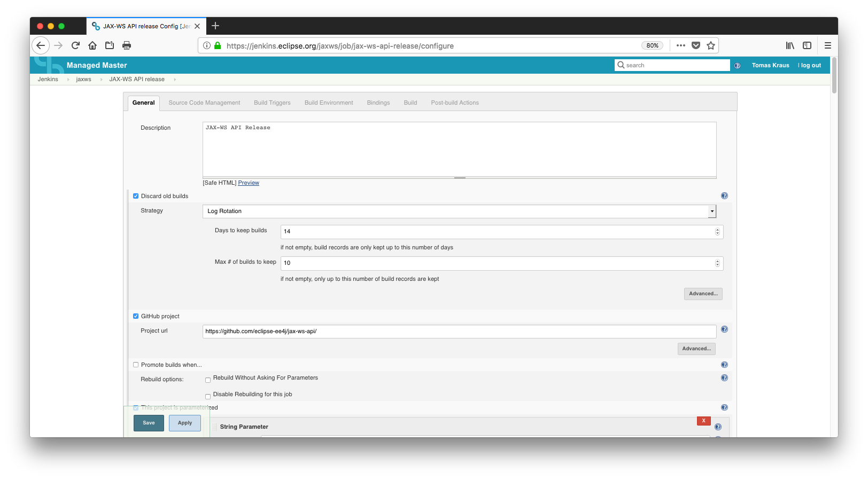Switch to Build tab
Image resolution: width=868 pixels, height=480 pixels.
(410, 103)
